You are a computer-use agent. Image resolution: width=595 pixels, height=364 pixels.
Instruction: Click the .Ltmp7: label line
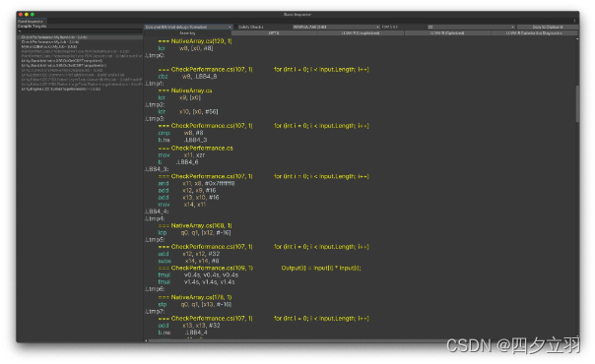coord(155,311)
